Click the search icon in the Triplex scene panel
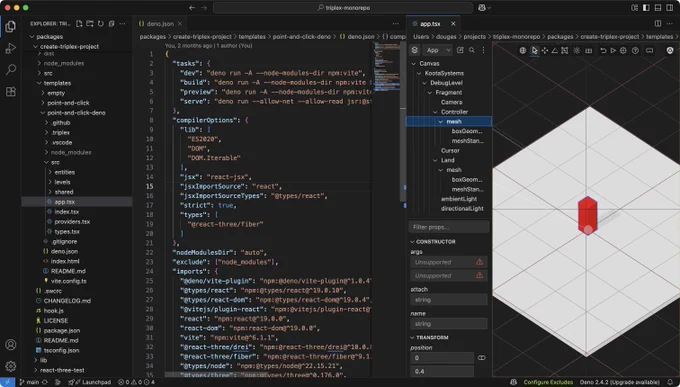Viewport: 680px width, 387px height. tap(472, 50)
